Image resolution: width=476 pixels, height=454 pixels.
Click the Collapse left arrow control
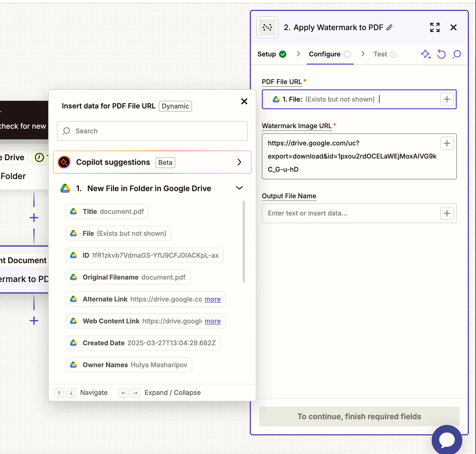click(x=123, y=392)
